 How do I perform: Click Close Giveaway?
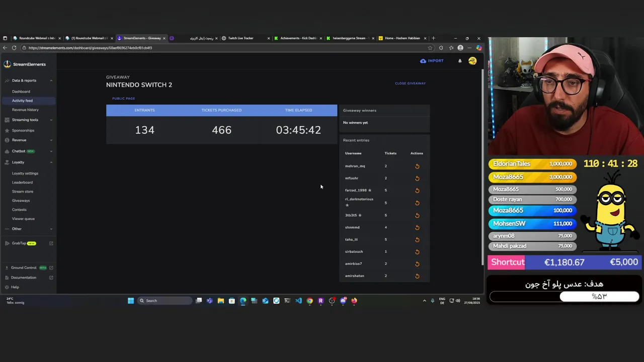[x=410, y=83]
